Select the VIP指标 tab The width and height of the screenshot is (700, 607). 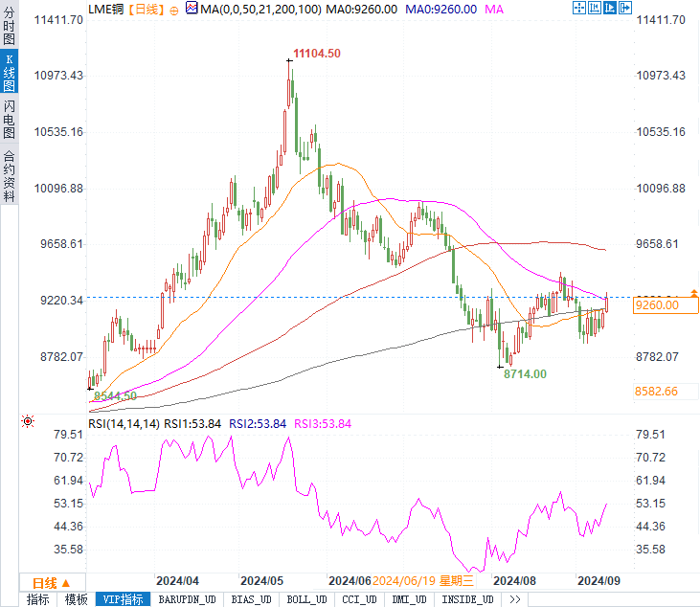[x=123, y=599]
